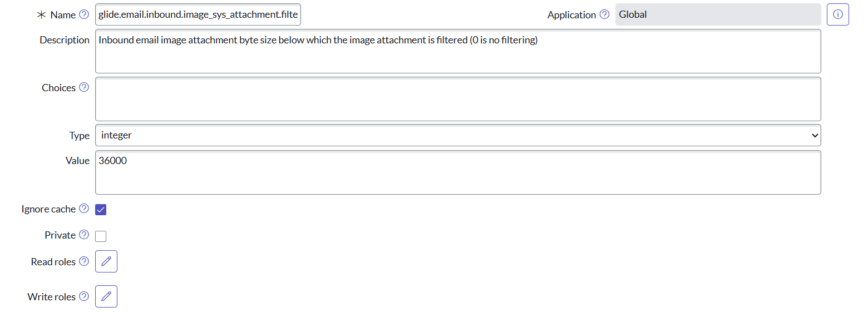Image resolution: width=868 pixels, height=312 pixels.
Task: Click the help icon next to Choices
Action: pos(84,87)
